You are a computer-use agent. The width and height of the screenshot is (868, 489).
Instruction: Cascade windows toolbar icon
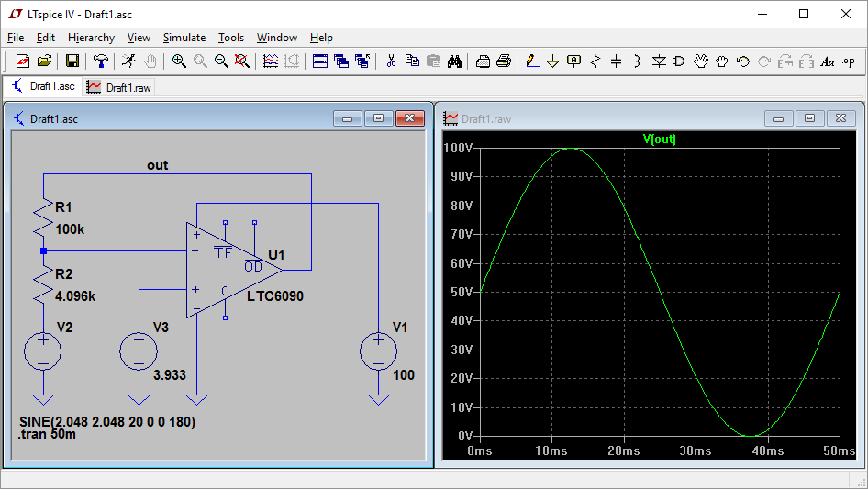pyautogui.click(x=341, y=61)
